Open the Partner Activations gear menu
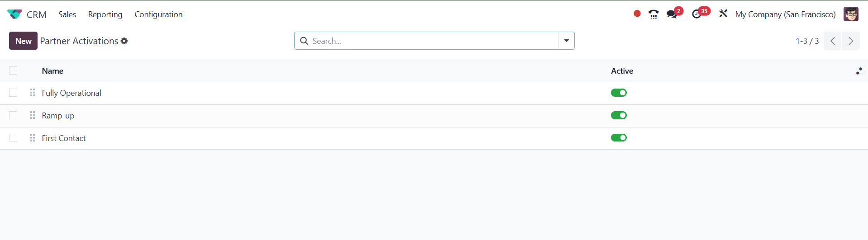Screen dimensions: 868x240 click(x=124, y=41)
